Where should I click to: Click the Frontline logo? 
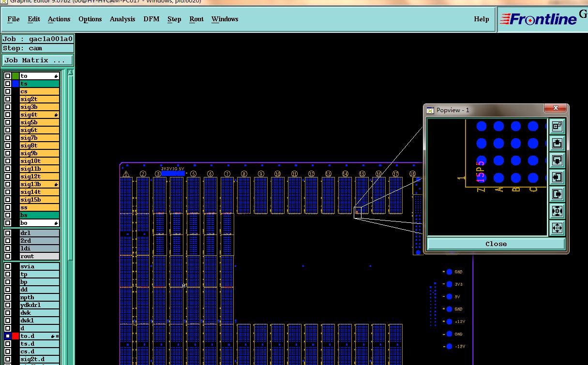pos(538,19)
